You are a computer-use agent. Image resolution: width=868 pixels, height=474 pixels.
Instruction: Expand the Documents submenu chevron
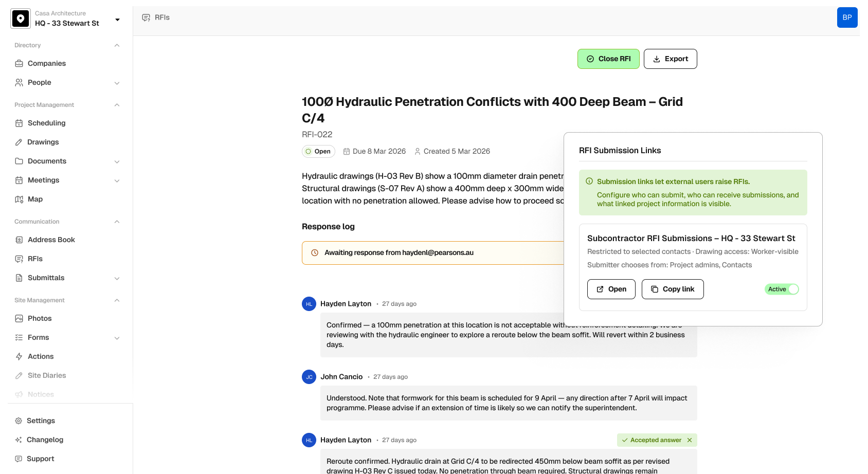pos(117,161)
